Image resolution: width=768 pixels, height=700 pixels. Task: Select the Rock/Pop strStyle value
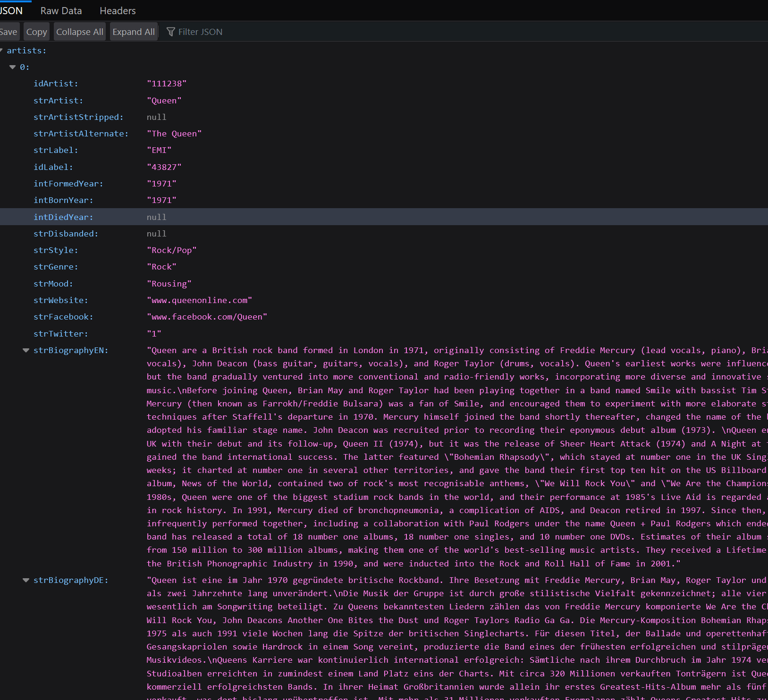click(172, 250)
